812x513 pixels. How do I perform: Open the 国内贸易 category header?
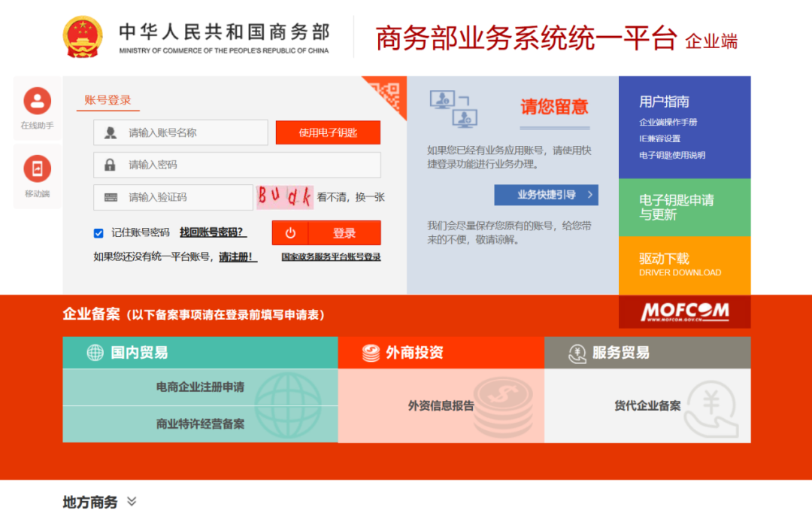pyautogui.click(x=201, y=353)
